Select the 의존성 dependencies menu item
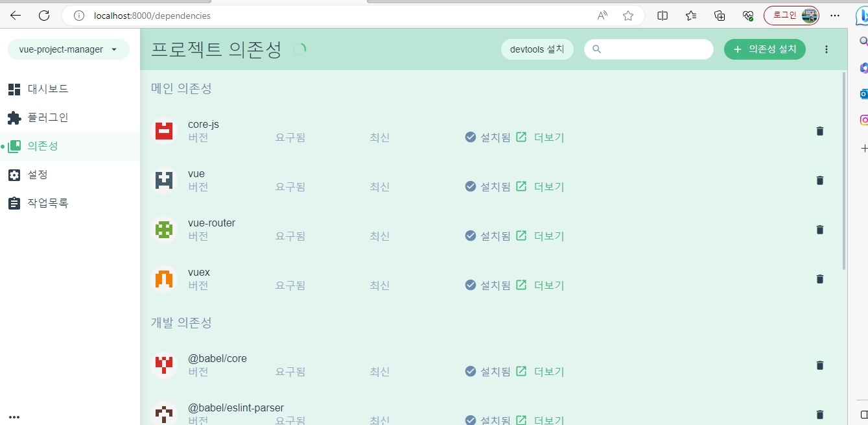 pyautogui.click(x=70, y=146)
